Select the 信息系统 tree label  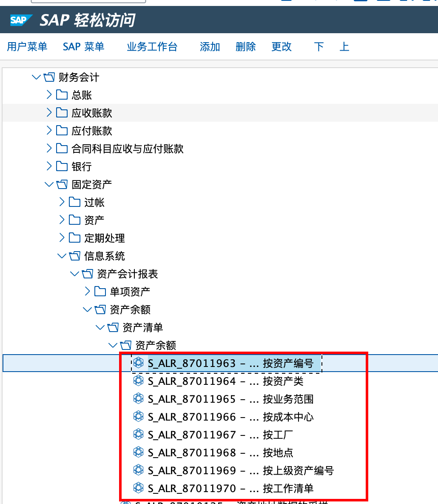pyautogui.click(x=104, y=256)
